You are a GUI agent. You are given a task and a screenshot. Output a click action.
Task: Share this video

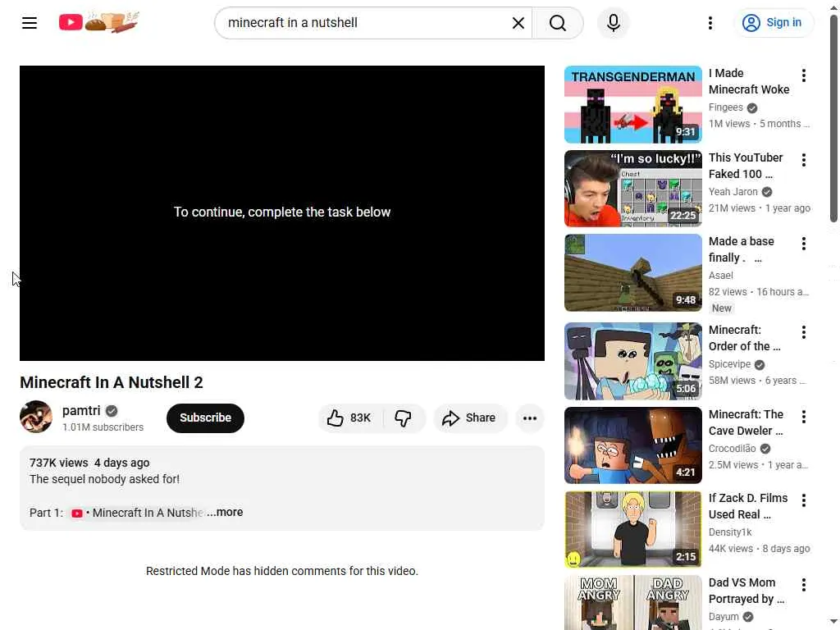469,418
